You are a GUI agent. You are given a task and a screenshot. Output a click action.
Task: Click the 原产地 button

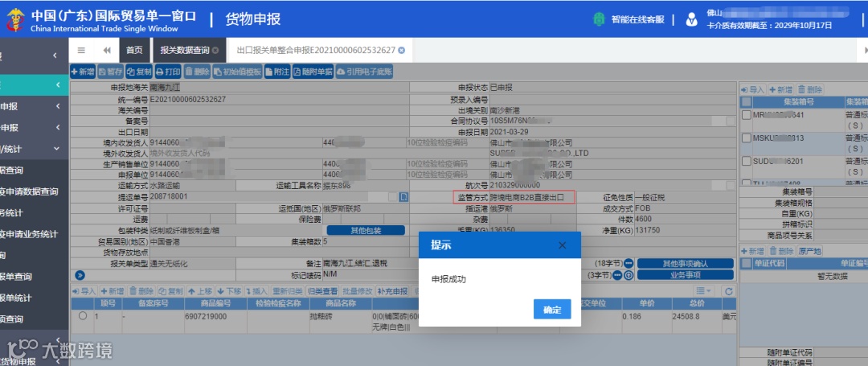[810, 252]
